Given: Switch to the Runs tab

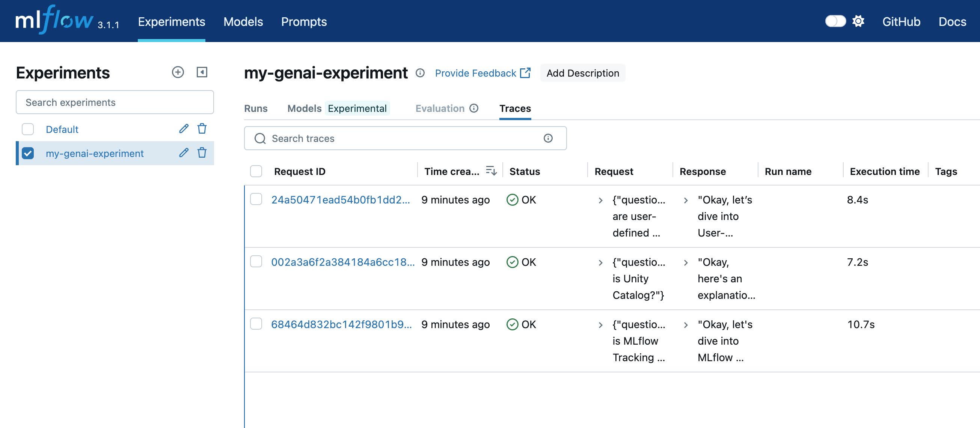Looking at the screenshot, I should [x=256, y=109].
